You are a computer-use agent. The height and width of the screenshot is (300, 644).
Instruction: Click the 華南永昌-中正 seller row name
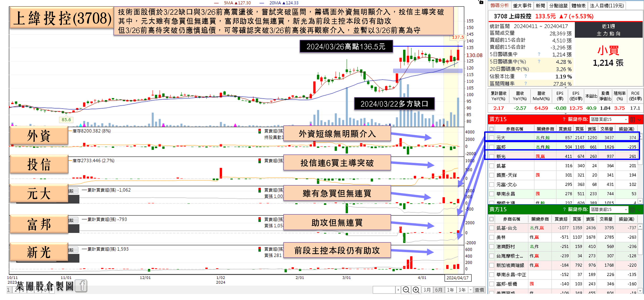(511, 275)
